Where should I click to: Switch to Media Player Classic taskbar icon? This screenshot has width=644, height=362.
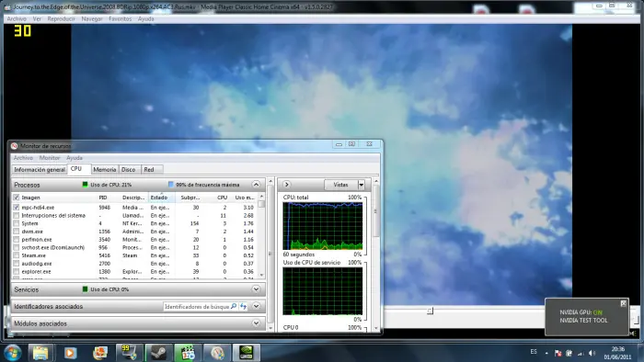coord(188,353)
